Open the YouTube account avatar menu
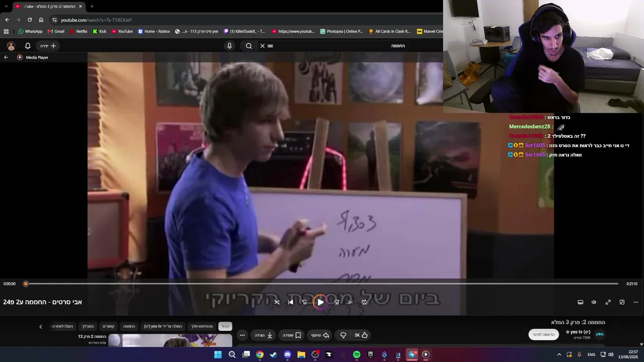Viewport: 644px width, 362px height. coord(11,46)
